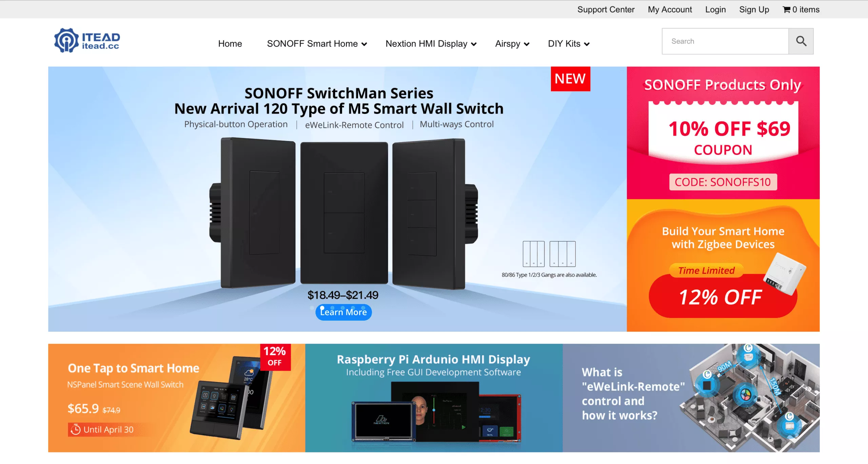Viewport: 868px width, 464px height.
Task: Expand the SONOFF Smart Home dropdown
Action: pyautogui.click(x=317, y=44)
